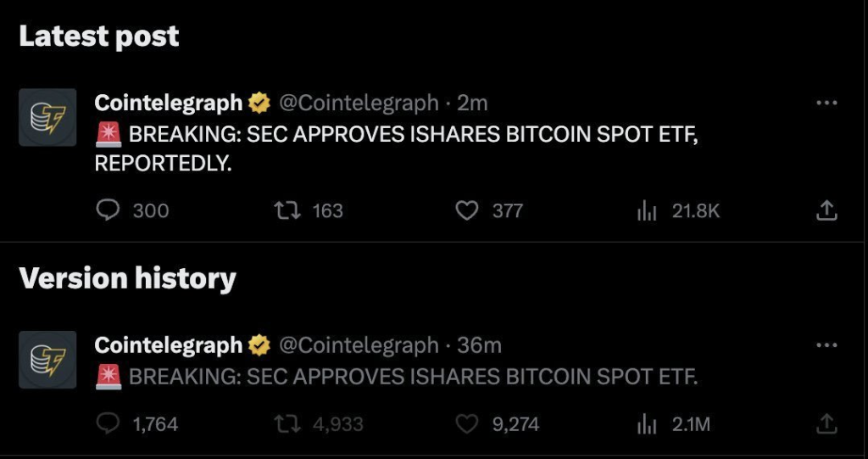
Task: Click reply icon on latest post
Action: pyautogui.click(x=108, y=210)
